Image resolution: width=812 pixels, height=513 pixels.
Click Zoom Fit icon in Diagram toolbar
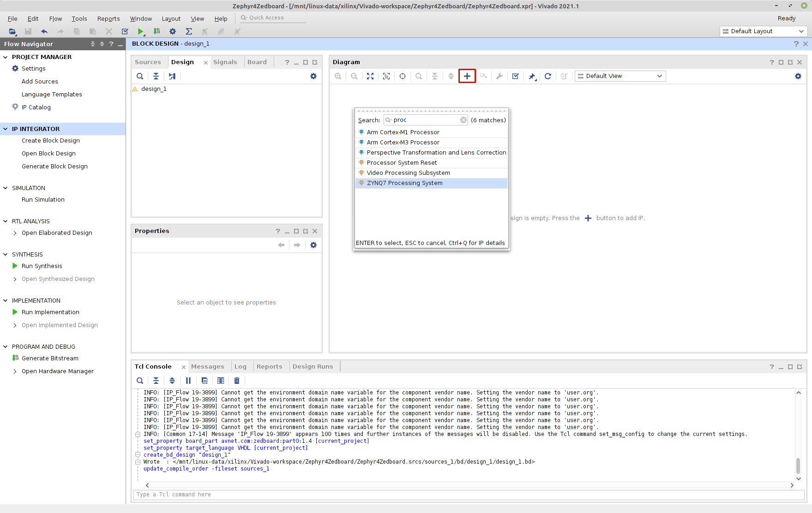pyautogui.click(x=370, y=76)
